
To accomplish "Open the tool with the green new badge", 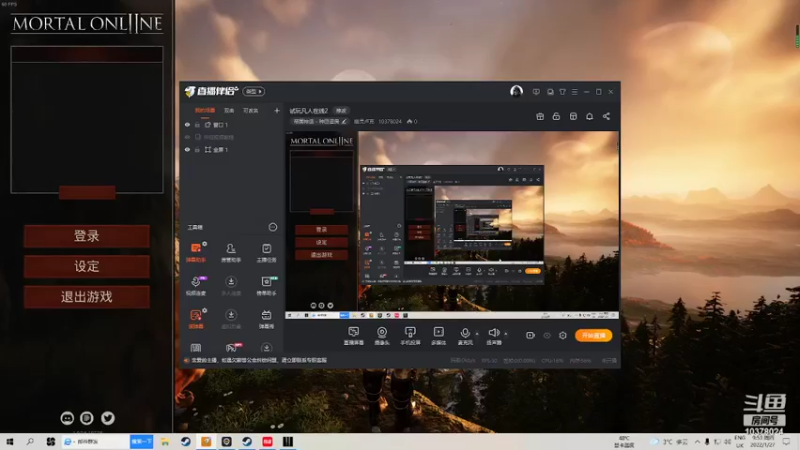I will (x=266, y=286).
